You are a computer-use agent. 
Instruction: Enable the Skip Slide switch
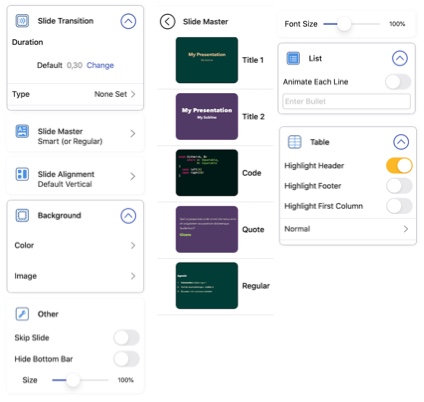(126, 337)
